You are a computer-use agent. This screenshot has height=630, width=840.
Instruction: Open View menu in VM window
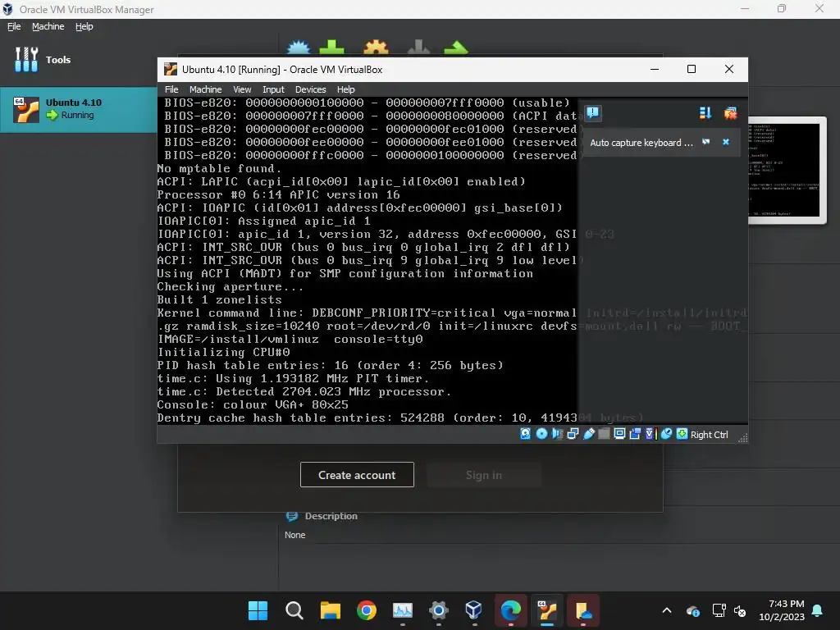click(x=242, y=89)
